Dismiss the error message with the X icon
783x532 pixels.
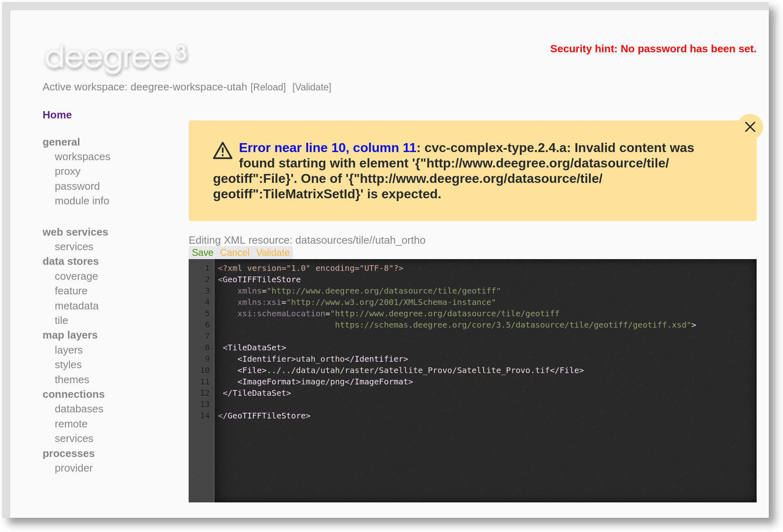(750, 127)
